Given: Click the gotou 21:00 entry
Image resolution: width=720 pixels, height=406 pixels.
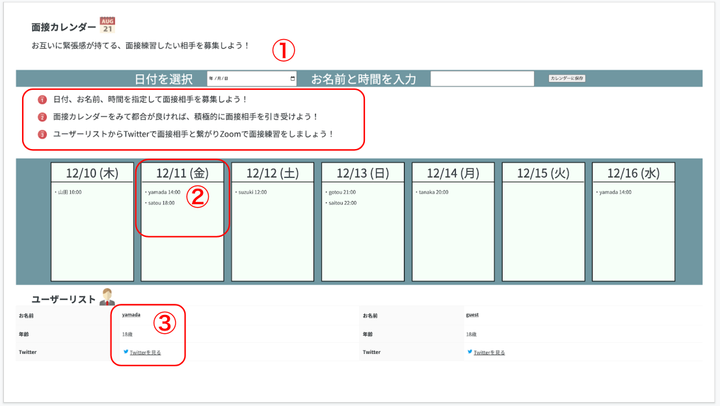Looking at the screenshot, I should 342,192.
